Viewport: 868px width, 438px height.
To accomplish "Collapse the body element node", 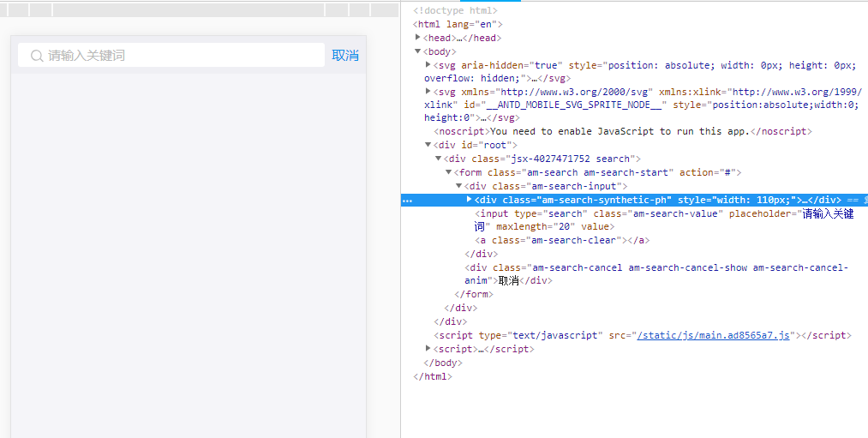I will 418,51.
